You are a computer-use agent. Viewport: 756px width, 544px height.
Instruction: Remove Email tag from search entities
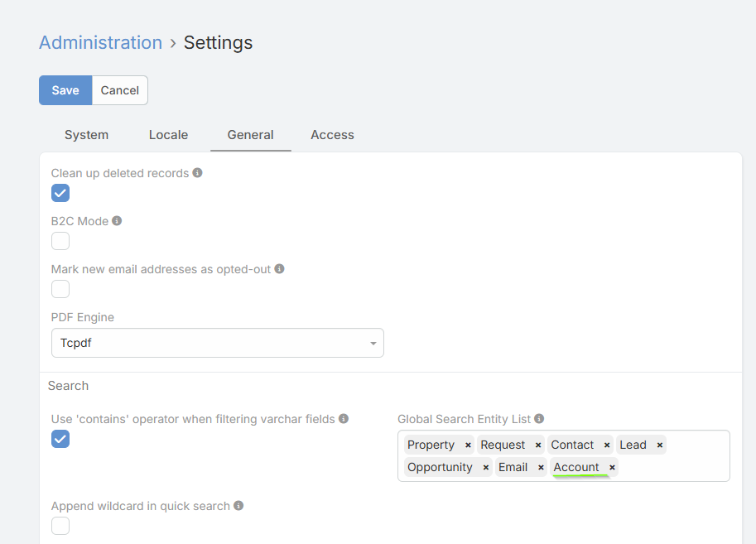(x=541, y=468)
